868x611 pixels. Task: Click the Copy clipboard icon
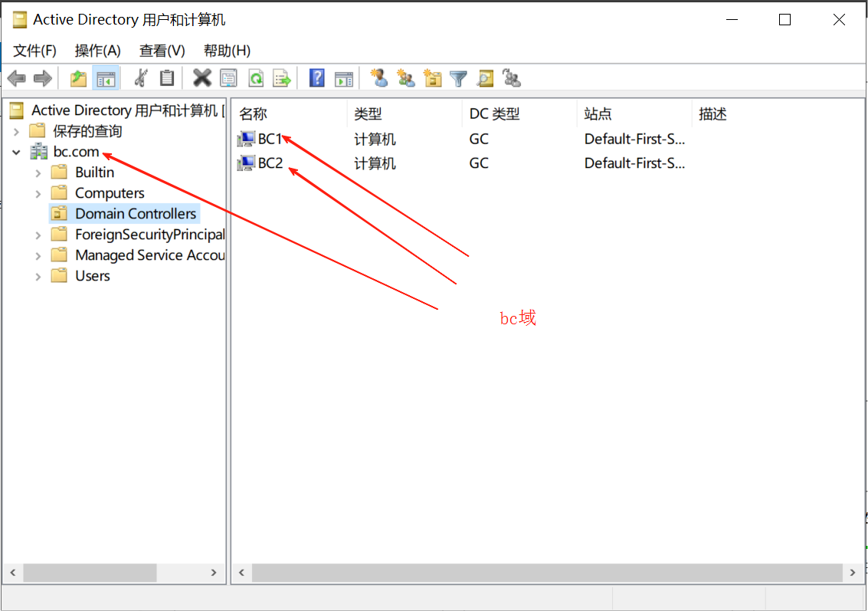click(166, 79)
